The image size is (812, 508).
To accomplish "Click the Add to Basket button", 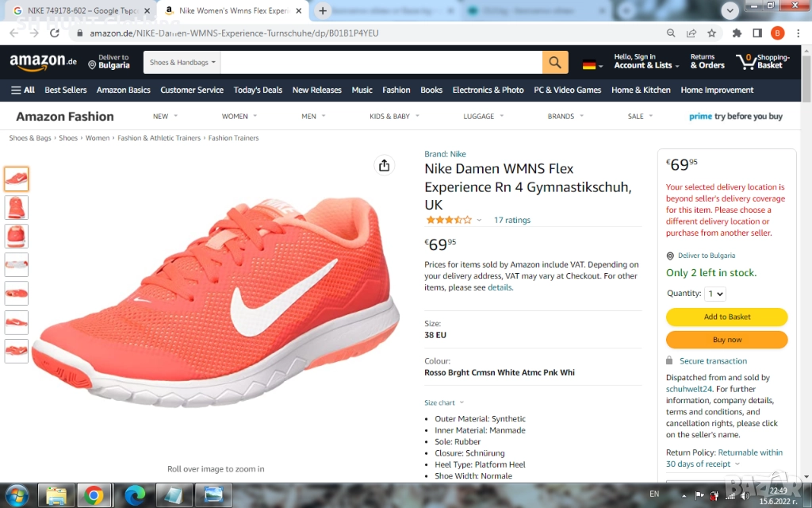I will [x=726, y=317].
